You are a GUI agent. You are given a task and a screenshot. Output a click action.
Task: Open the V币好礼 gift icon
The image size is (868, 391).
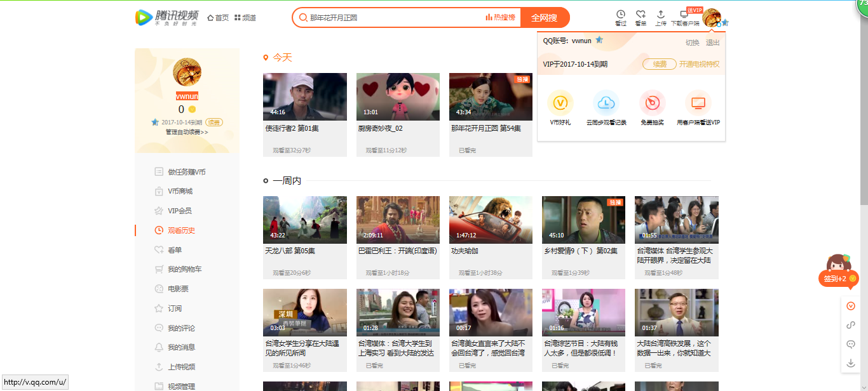560,103
